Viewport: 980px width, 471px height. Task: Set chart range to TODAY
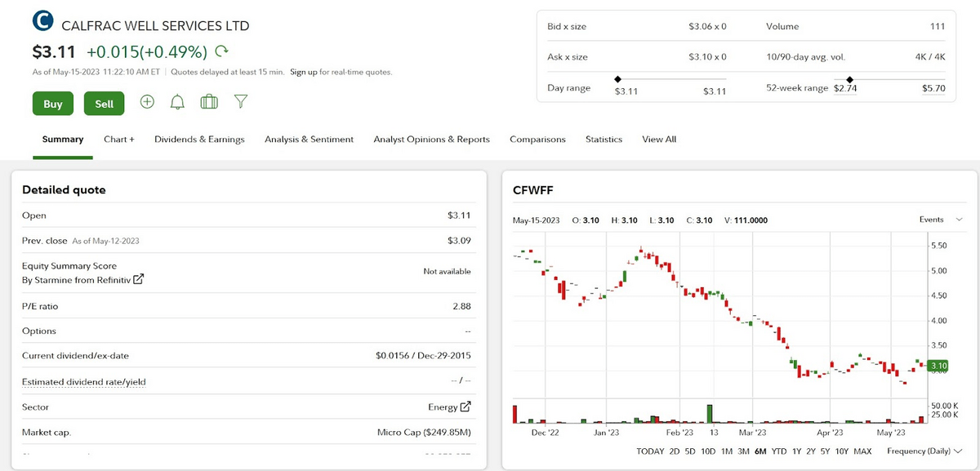[650, 451]
